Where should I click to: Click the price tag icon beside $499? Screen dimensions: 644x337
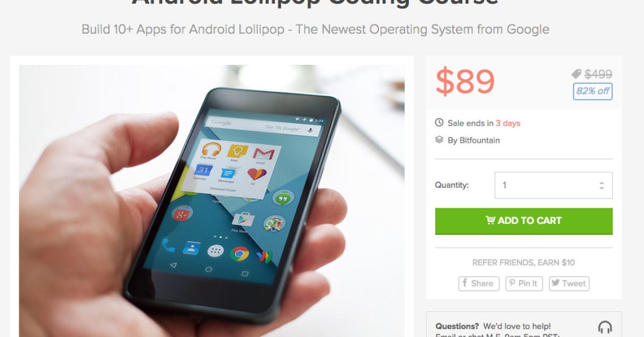(x=576, y=74)
